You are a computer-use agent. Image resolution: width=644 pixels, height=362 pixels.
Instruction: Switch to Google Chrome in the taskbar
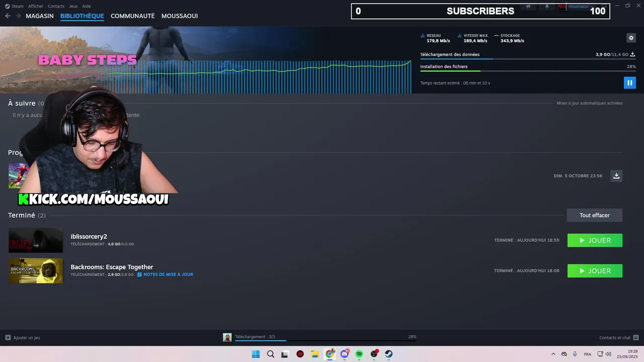point(330,354)
